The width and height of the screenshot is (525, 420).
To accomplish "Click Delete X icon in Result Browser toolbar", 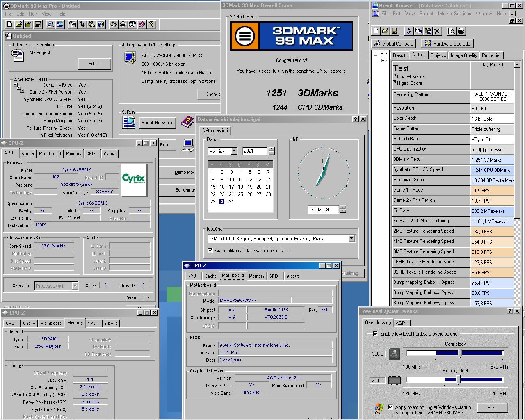I will tap(437, 31).
